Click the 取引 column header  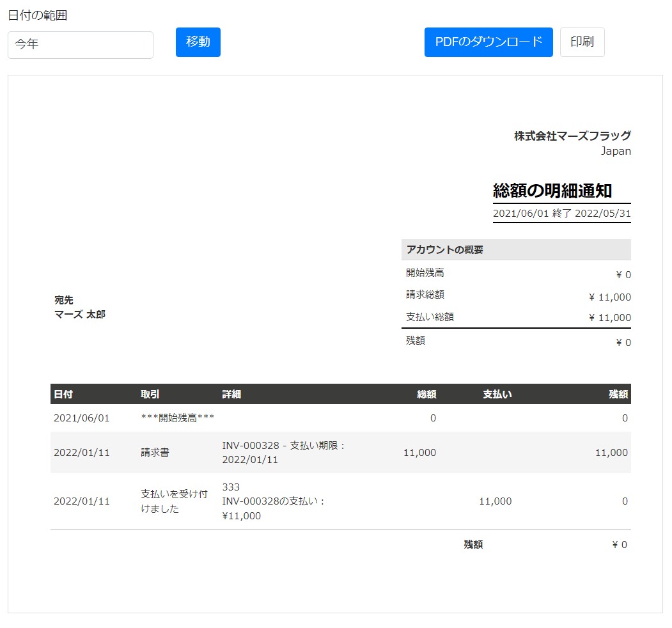coord(150,394)
